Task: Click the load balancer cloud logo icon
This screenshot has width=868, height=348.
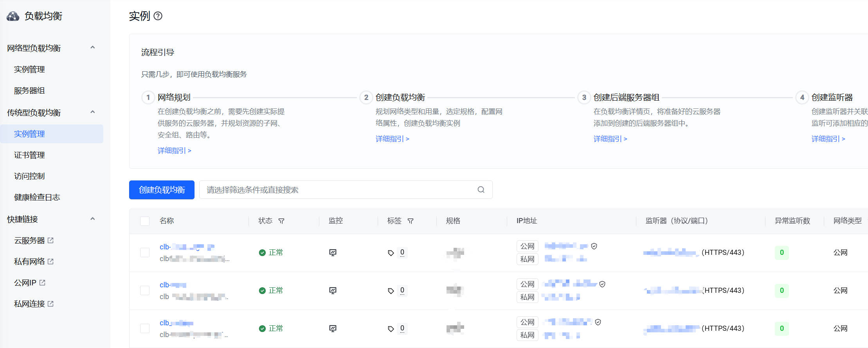Action: pyautogui.click(x=13, y=16)
